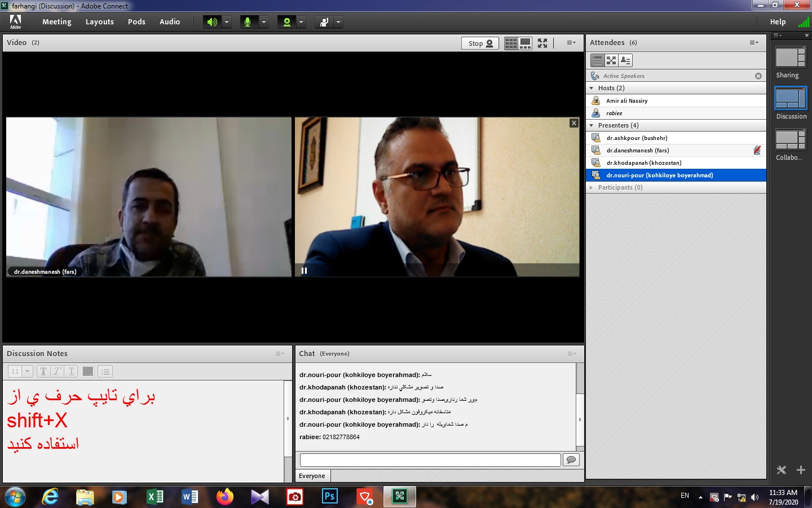Click the raise hand status icon
The height and width of the screenshot is (508, 812).
point(324,22)
